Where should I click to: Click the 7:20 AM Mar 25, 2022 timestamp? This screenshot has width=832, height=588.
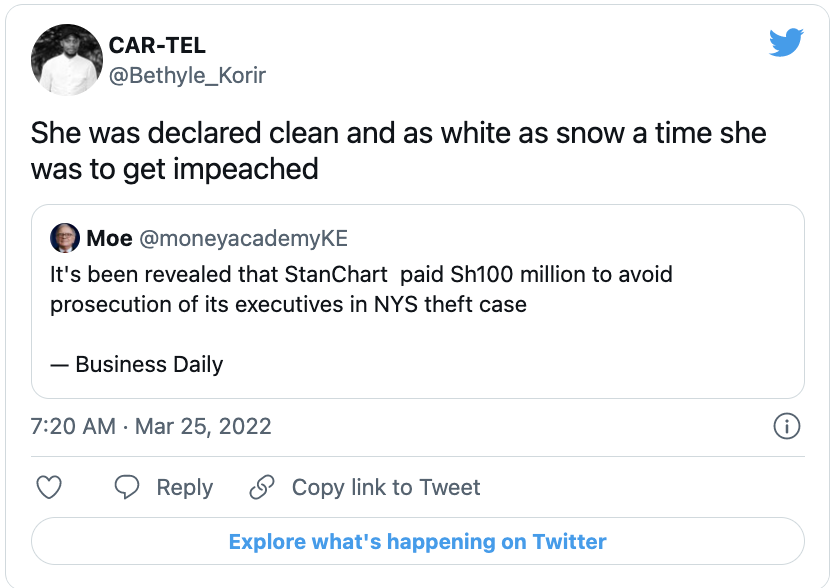click(151, 426)
